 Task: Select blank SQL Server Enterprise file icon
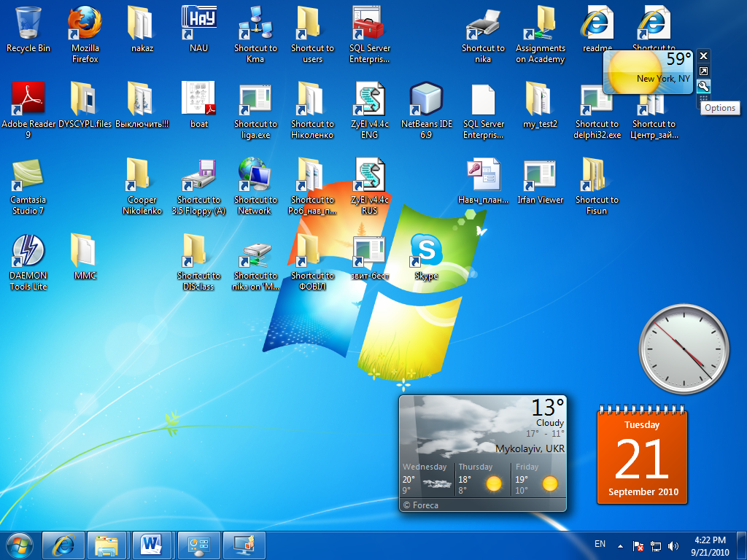(x=483, y=111)
